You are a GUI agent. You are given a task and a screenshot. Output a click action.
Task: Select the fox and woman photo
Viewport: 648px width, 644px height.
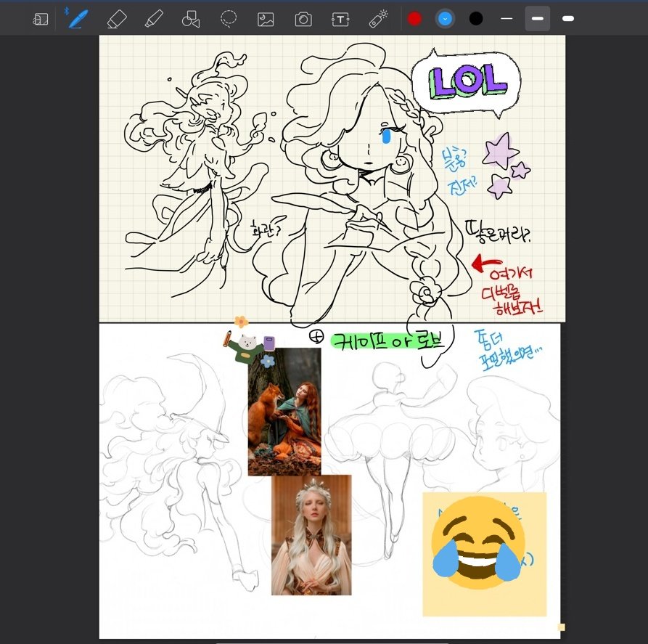point(284,412)
